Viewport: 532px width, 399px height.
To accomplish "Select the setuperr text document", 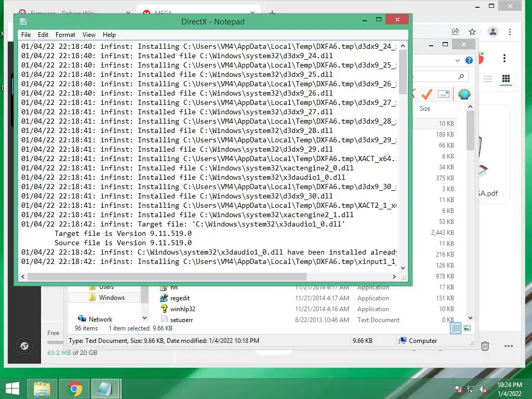I will click(x=181, y=320).
